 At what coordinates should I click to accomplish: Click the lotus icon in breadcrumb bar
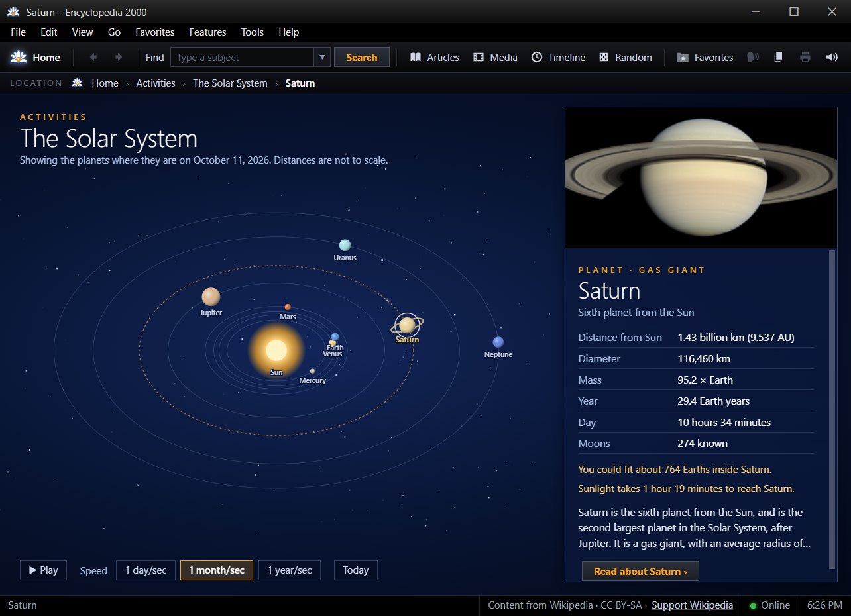[x=78, y=83]
